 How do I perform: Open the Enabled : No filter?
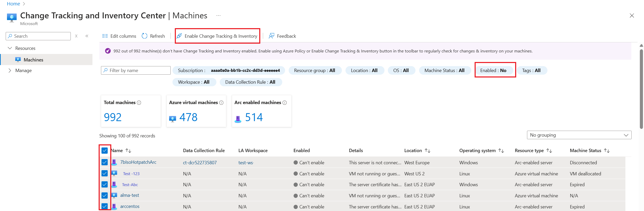[x=493, y=71]
